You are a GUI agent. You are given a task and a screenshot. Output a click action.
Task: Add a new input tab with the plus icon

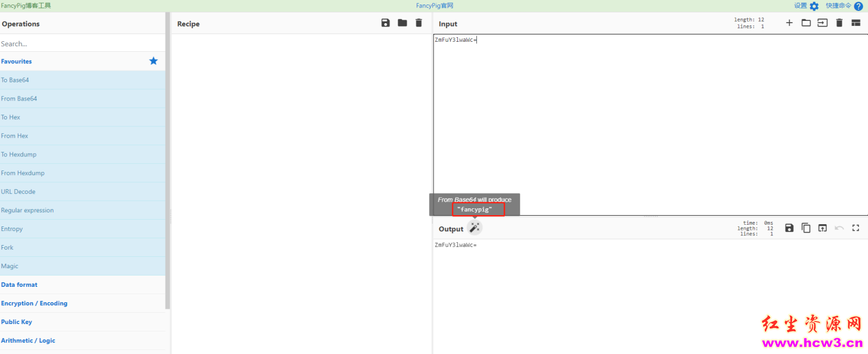click(x=789, y=23)
